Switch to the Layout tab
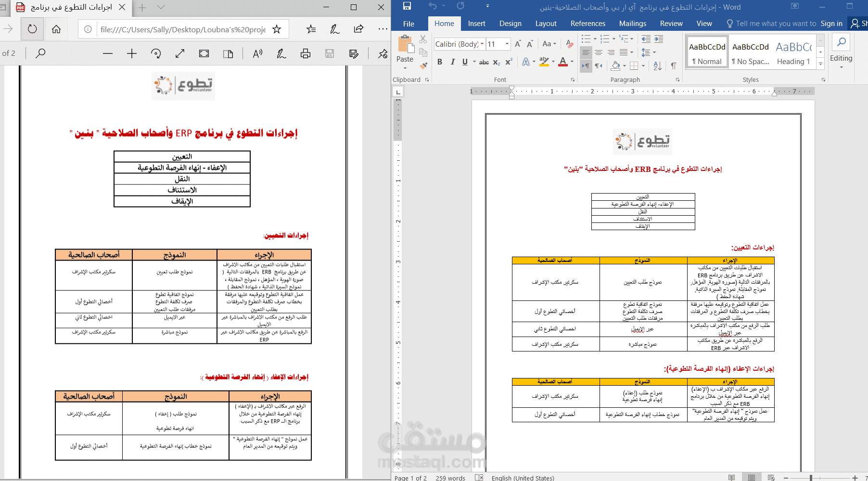The image size is (868, 481). [546, 24]
